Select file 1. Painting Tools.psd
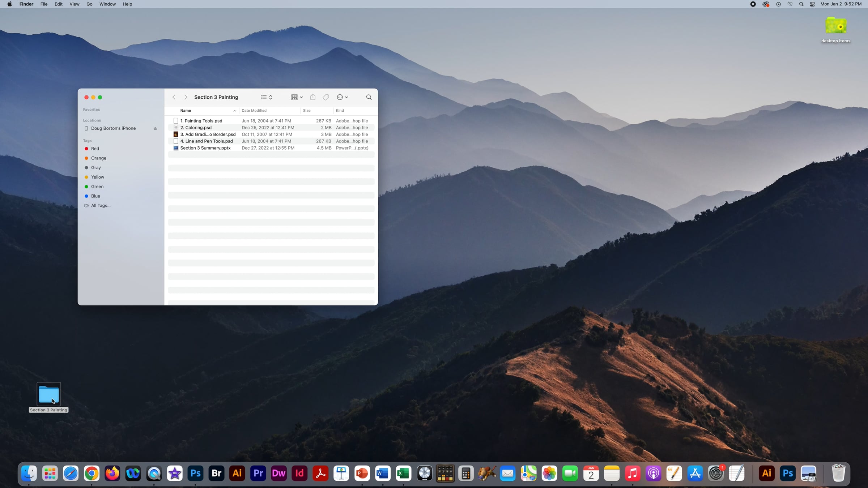The image size is (868, 488). pyautogui.click(x=271, y=121)
